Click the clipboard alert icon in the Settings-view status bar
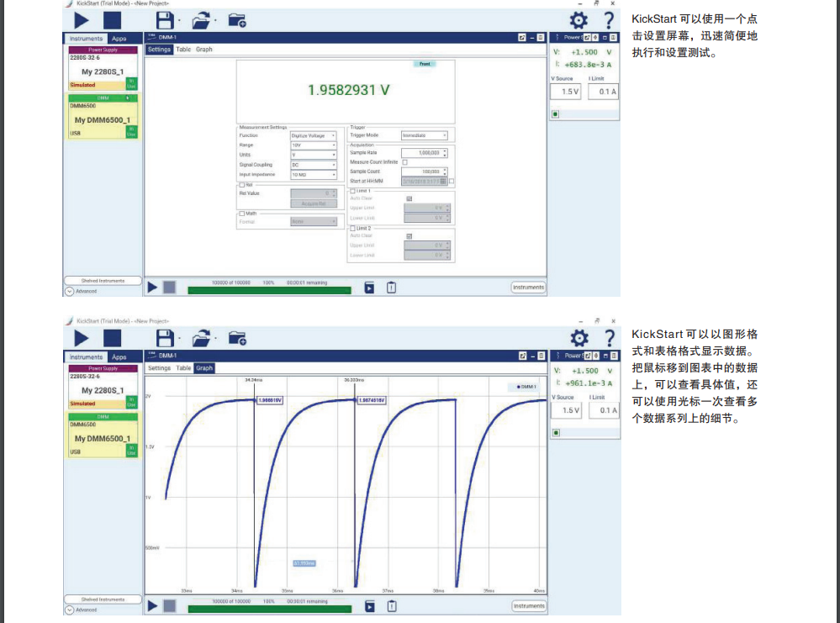The width and height of the screenshot is (840, 623). pos(392,288)
